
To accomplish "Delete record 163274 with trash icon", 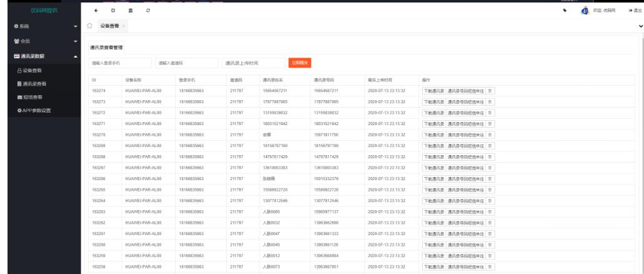I will point(490,91).
